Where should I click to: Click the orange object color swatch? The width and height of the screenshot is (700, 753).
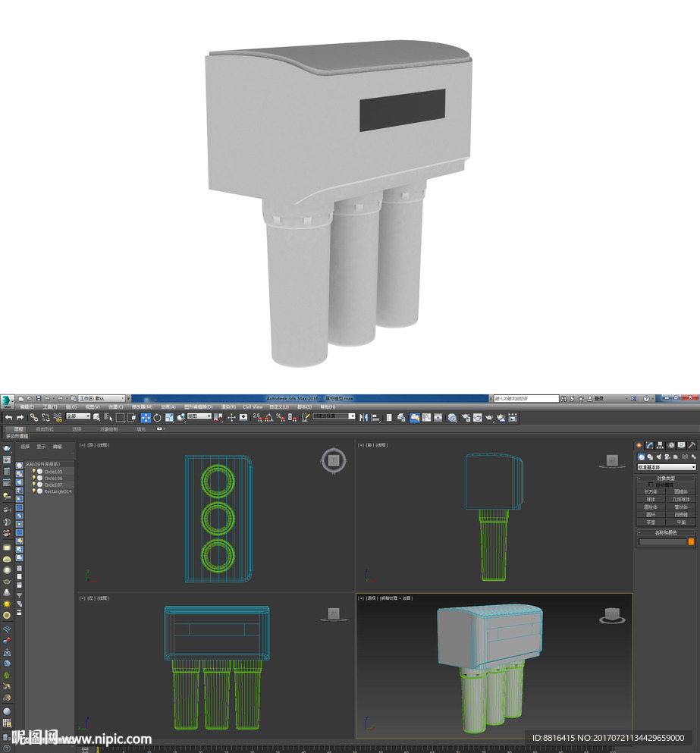click(x=691, y=541)
